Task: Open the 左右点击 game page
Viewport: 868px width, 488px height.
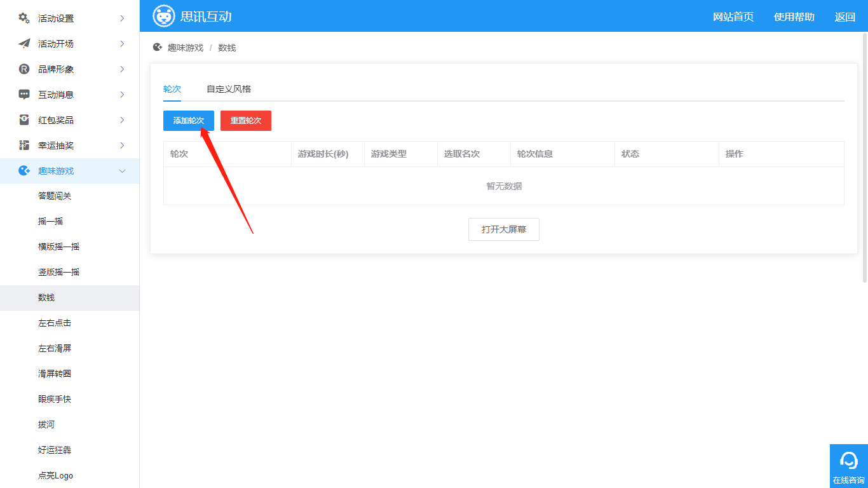Action: click(x=70, y=323)
